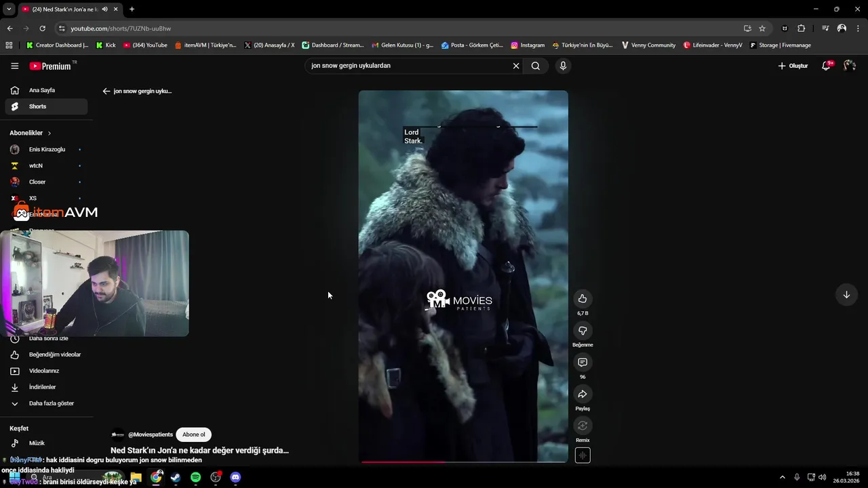868x488 pixels.
Task: Open Spotify from the taskbar
Action: [195, 477]
